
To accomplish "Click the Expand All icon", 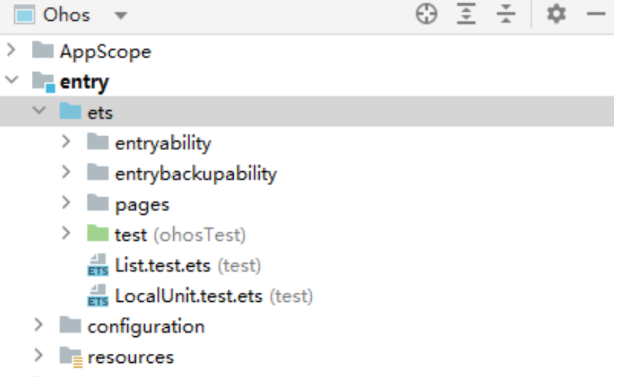I will click(x=466, y=14).
